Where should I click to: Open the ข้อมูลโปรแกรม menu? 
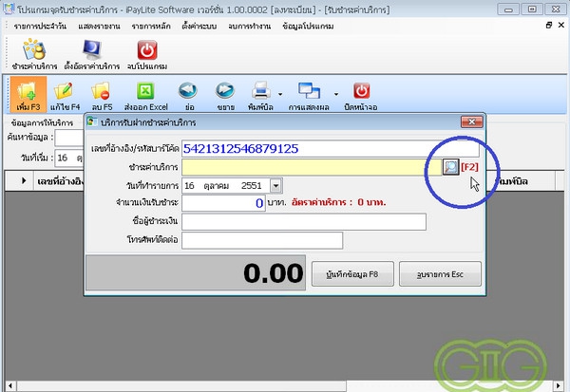(x=308, y=27)
